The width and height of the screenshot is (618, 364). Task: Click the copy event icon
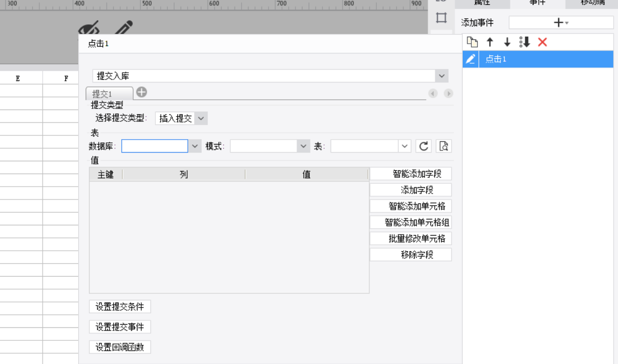point(472,42)
